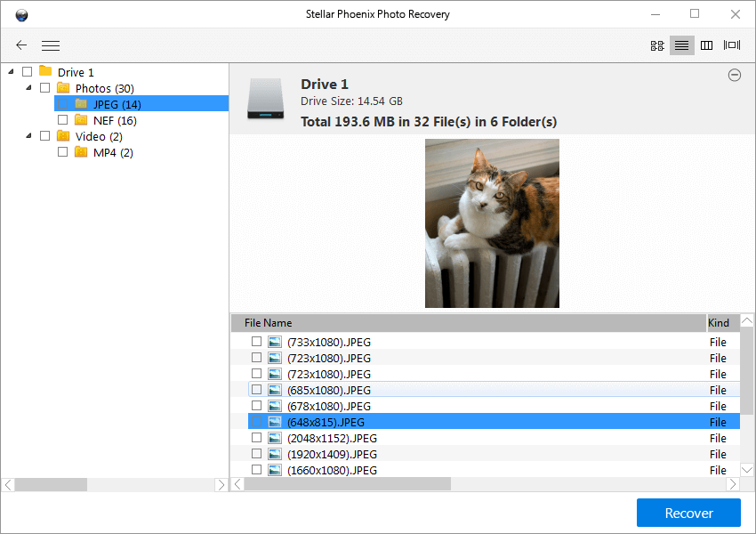Click the Recover button
This screenshot has height=534, width=756.
tap(688, 513)
